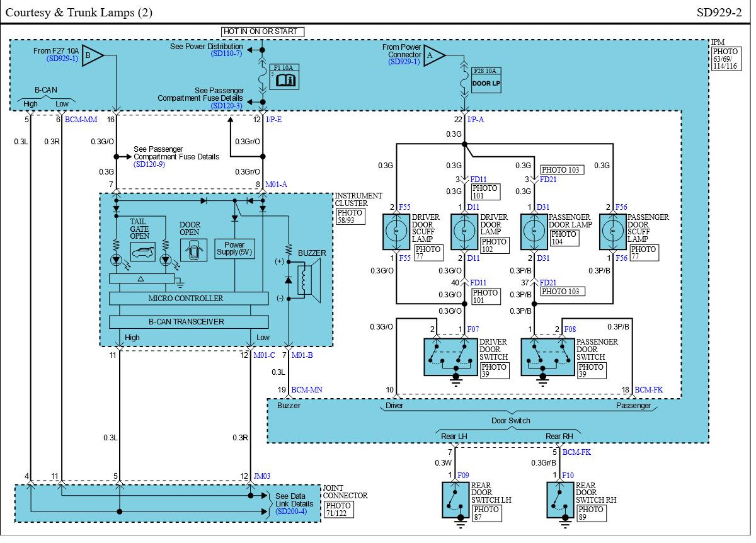Viewport: 756px width, 543px height.
Task: Select the driver door lamp symbol
Action: coord(465,232)
